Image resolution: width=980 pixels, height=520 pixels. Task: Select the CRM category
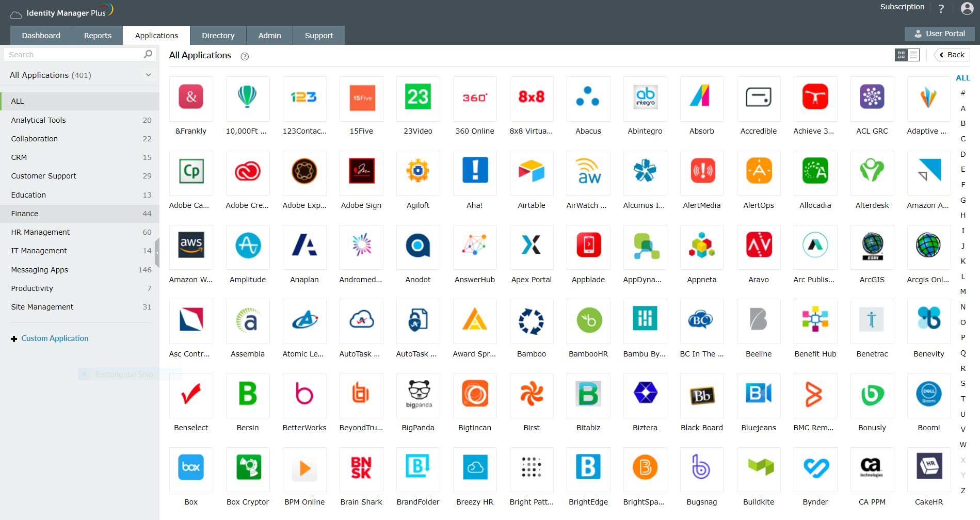pos(79,157)
